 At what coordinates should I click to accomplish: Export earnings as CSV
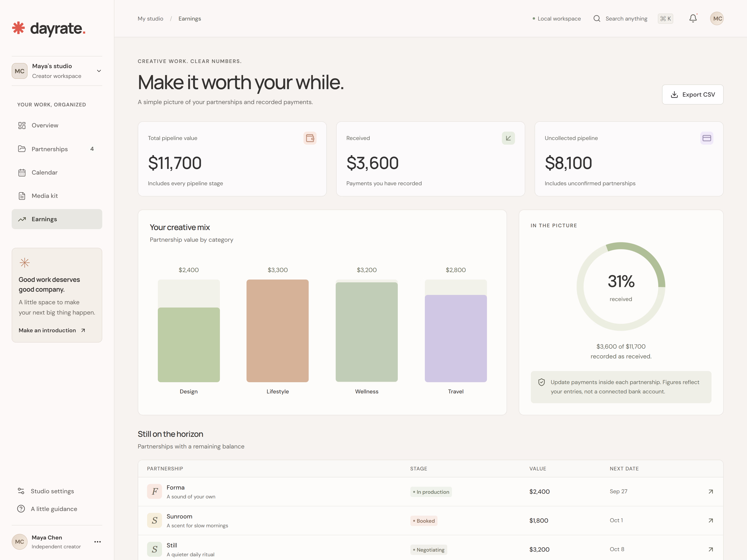pos(693,94)
